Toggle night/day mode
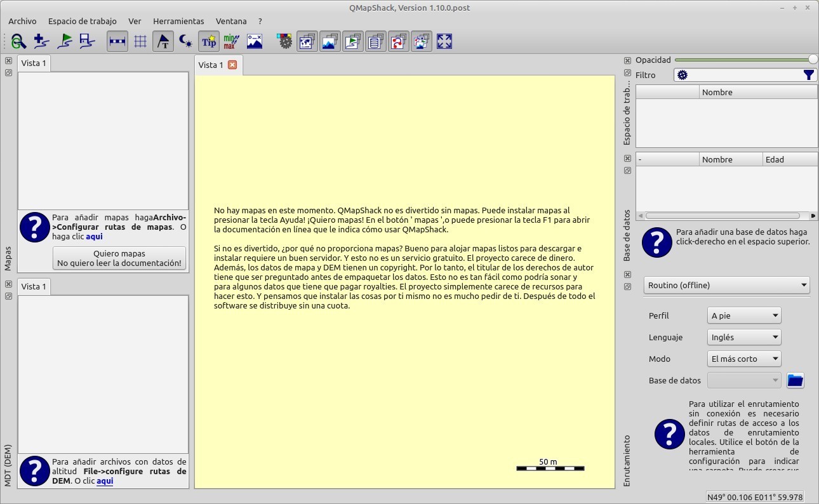The width and height of the screenshot is (819, 504). click(186, 42)
